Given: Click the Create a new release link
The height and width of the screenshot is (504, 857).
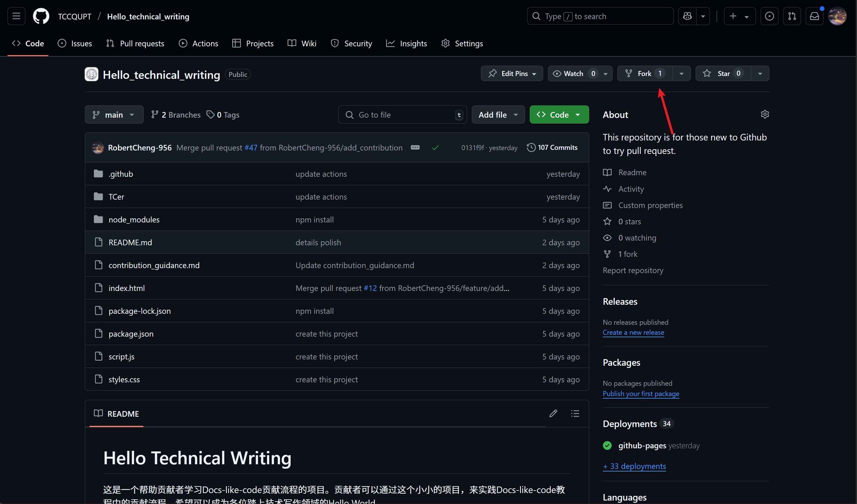Looking at the screenshot, I should [633, 332].
